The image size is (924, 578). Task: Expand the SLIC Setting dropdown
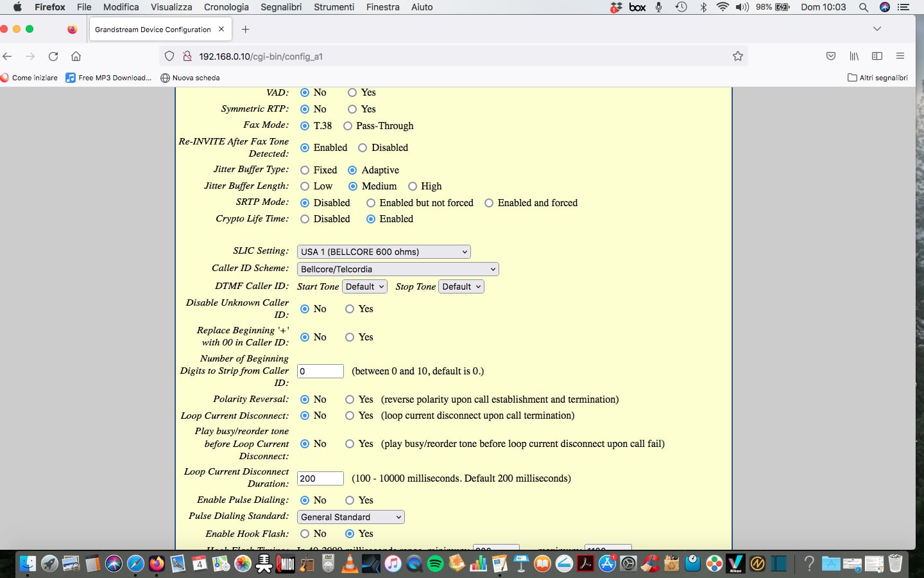click(384, 252)
